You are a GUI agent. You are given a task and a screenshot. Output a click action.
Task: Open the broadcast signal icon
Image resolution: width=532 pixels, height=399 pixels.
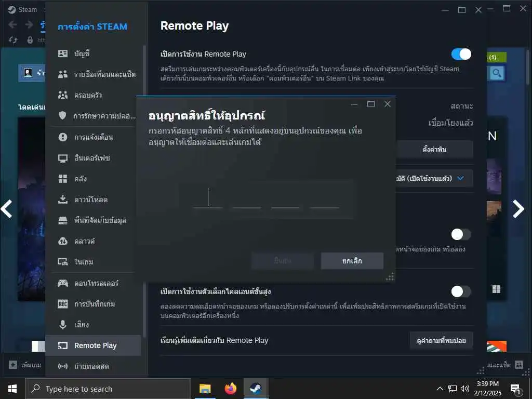pyautogui.click(x=63, y=366)
